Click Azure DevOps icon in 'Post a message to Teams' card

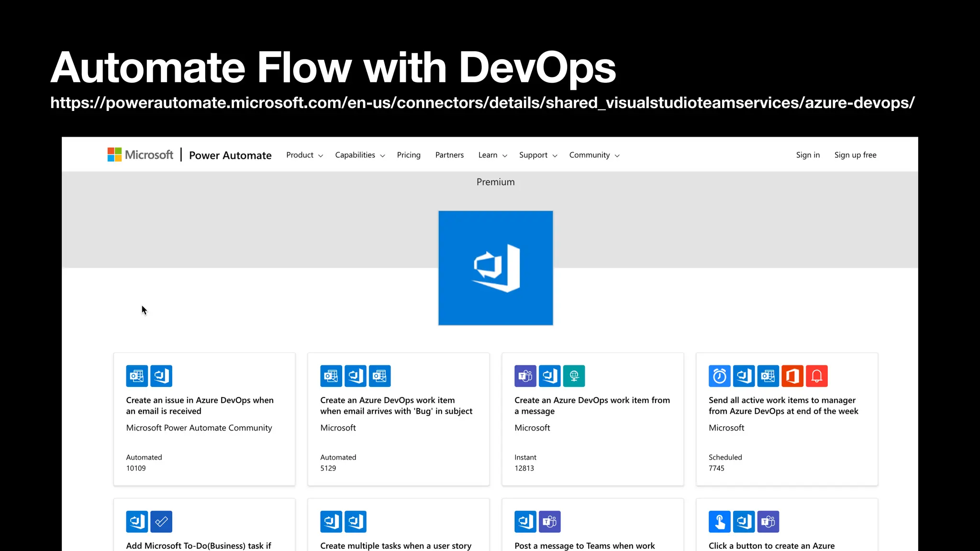pyautogui.click(x=525, y=521)
